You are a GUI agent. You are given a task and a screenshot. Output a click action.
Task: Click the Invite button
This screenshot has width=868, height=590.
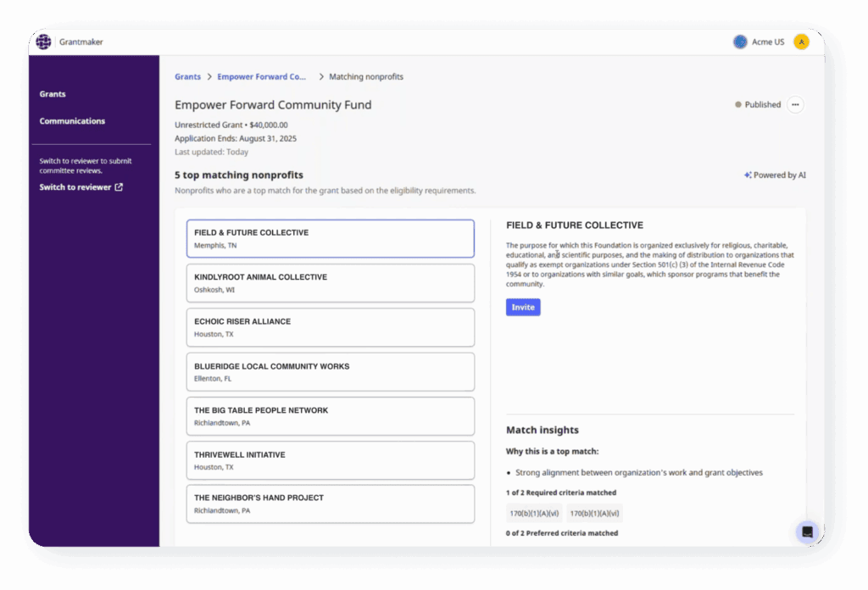click(522, 307)
